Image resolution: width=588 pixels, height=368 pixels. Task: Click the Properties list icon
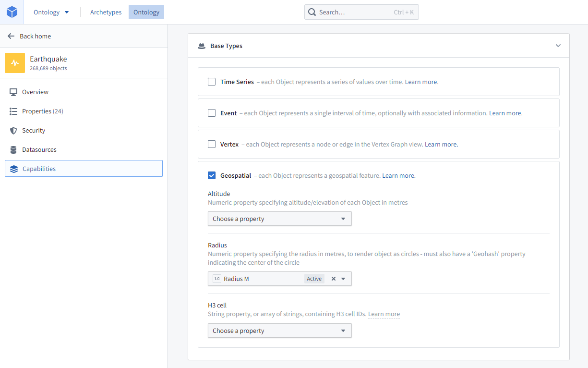pyautogui.click(x=13, y=111)
